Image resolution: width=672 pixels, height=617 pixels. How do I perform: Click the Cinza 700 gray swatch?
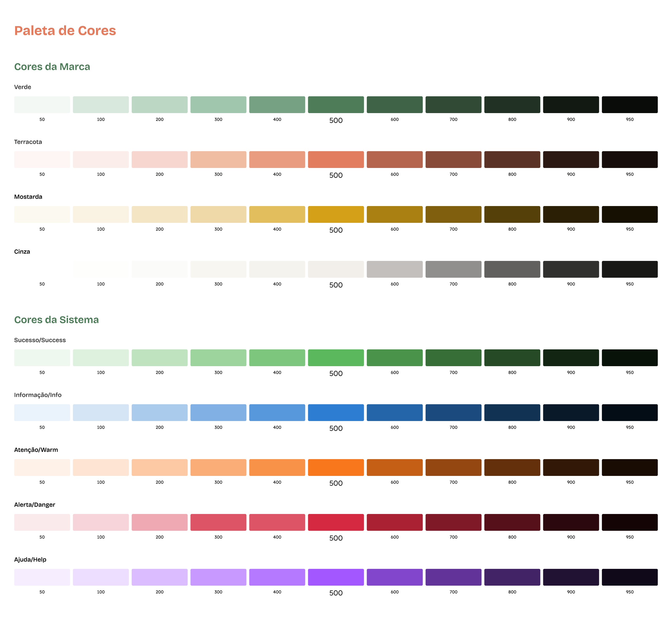tap(453, 269)
